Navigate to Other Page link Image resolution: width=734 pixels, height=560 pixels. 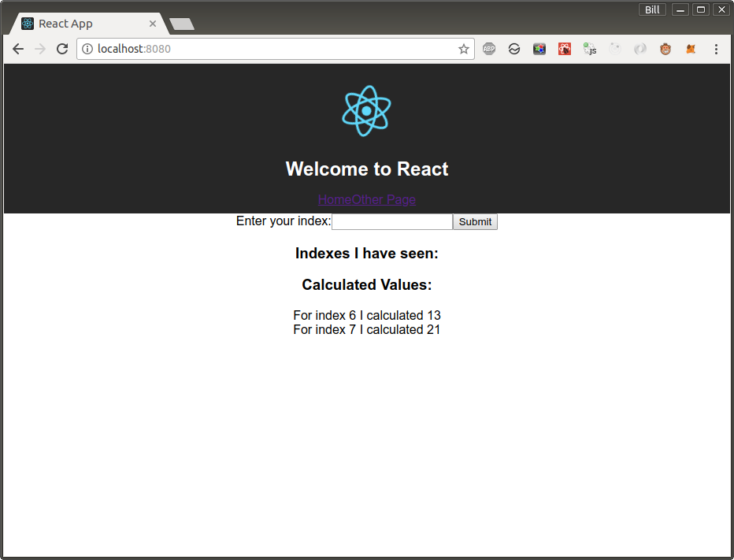pyautogui.click(x=384, y=199)
